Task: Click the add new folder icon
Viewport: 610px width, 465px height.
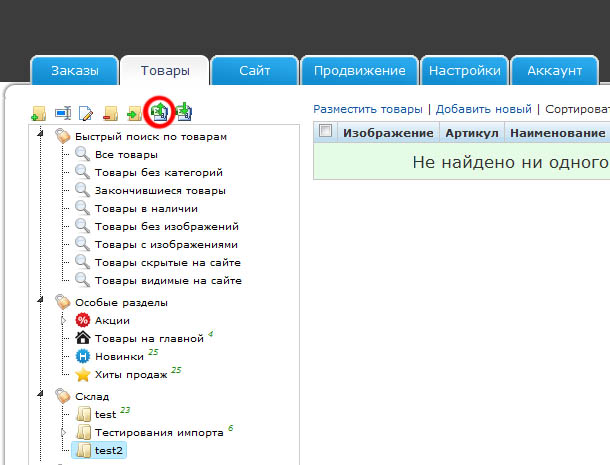Action: click(39, 113)
